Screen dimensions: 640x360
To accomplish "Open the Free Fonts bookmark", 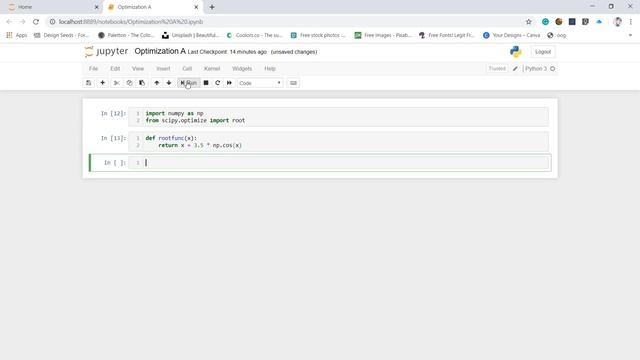I will [x=447, y=36].
